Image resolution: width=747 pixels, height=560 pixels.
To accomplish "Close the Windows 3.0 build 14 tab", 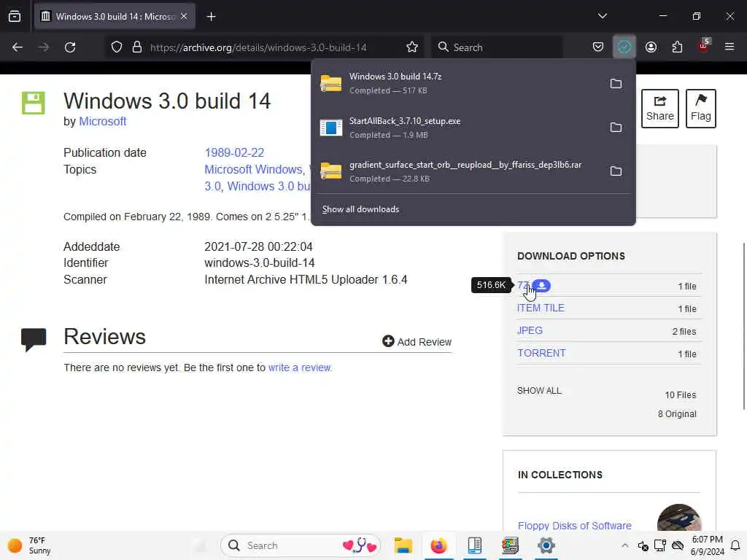I will [184, 17].
